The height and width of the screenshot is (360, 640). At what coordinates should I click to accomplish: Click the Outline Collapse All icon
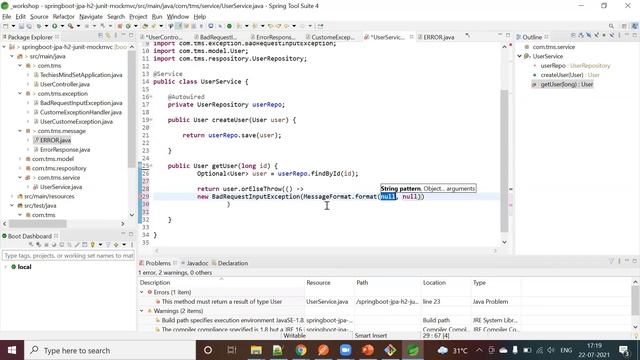pyautogui.click(x=573, y=36)
